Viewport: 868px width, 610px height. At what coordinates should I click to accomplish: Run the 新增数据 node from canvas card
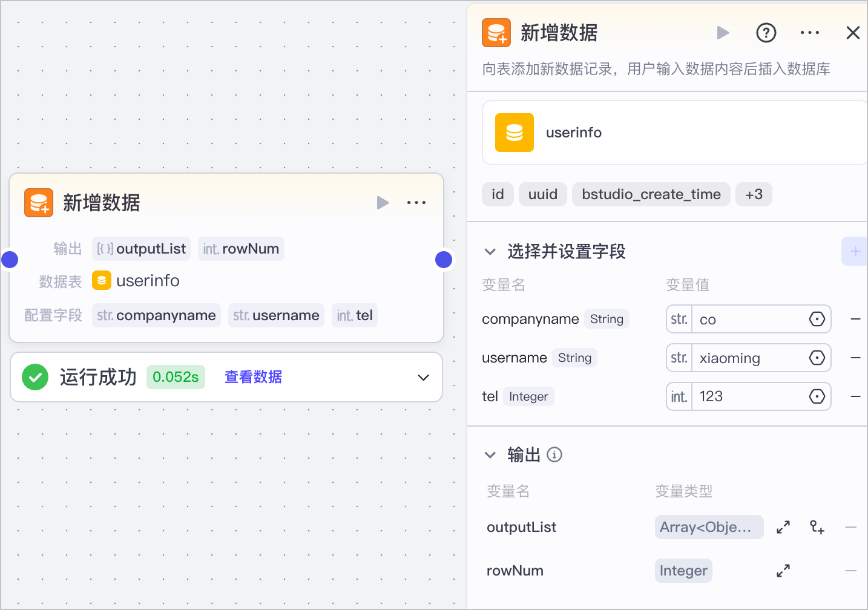click(x=383, y=203)
